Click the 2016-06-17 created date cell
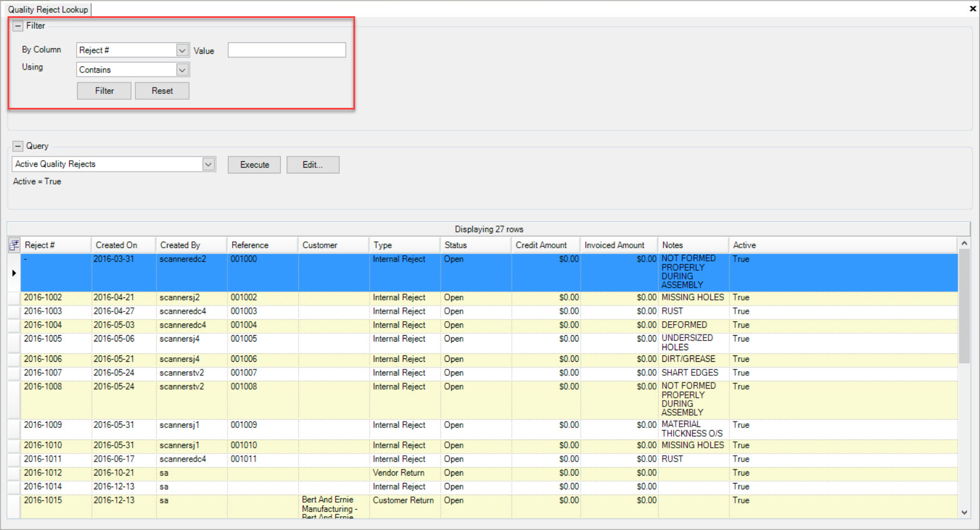 click(x=124, y=460)
